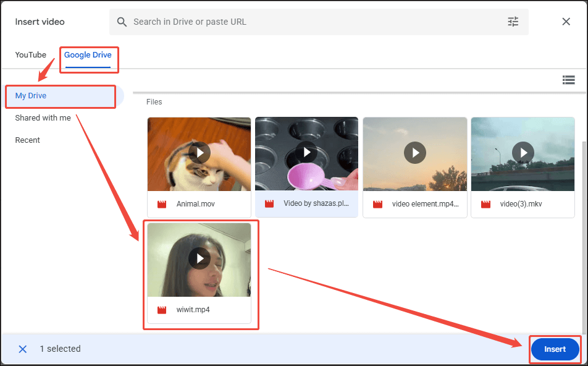Select the Animal.mov cat thumbnail
The width and height of the screenshot is (588, 366).
pyautogui.click(x=199, y=154)
